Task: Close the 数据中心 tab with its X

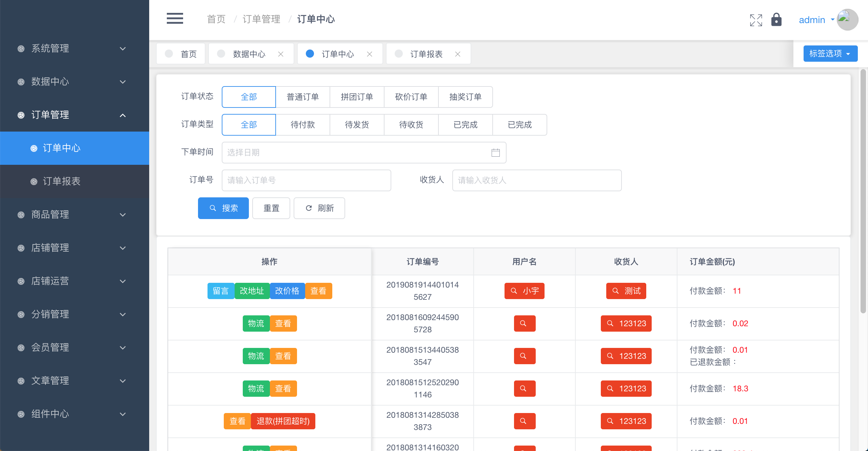Action: coord(281,54)
